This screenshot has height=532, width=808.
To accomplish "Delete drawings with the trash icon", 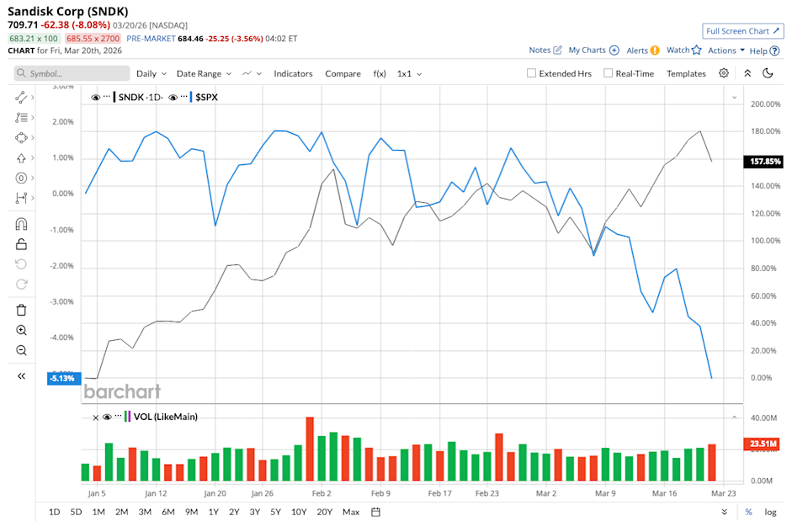I will point(22,311).
